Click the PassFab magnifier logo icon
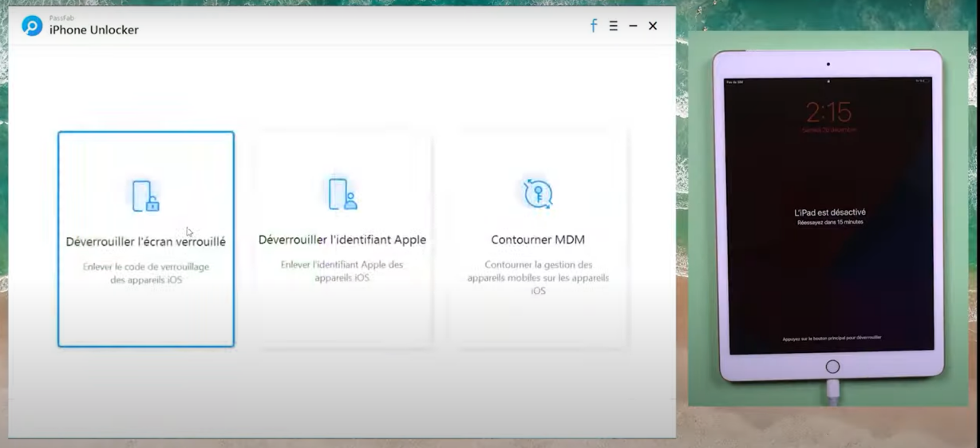 pos(32,26)
